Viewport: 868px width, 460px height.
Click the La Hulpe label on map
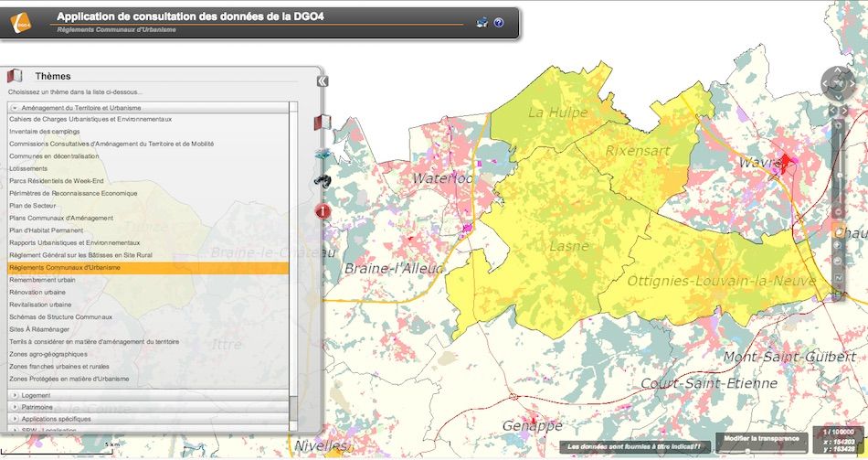tap(557, 112)
